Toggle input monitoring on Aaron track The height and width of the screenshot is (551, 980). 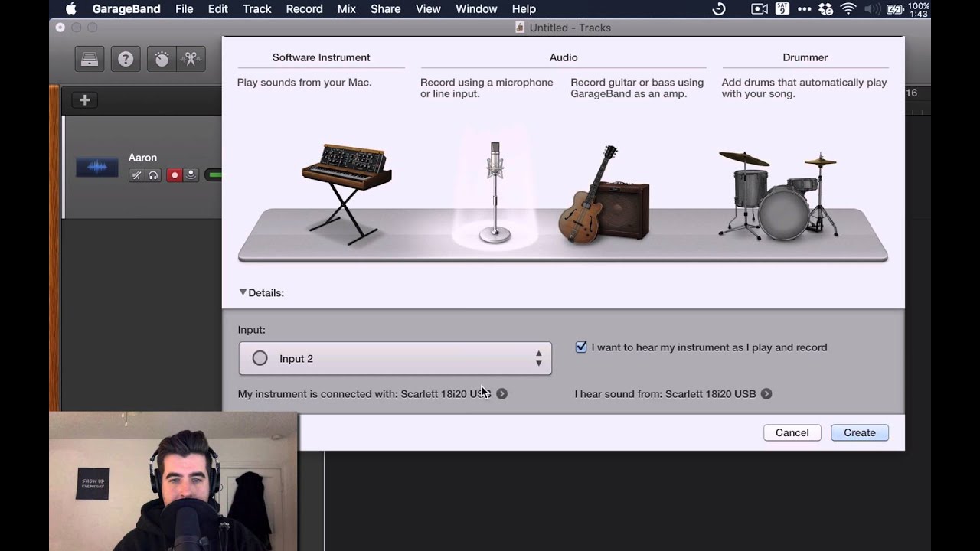191,175
